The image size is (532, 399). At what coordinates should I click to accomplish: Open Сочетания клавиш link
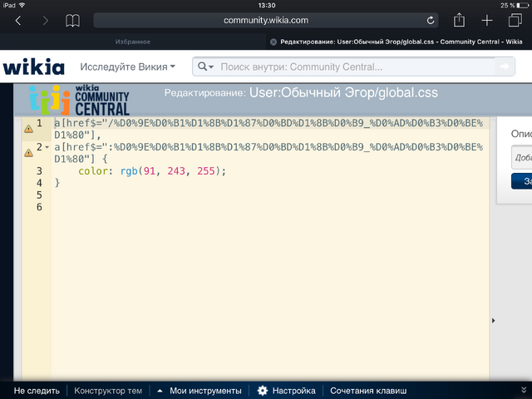(368, 391)
